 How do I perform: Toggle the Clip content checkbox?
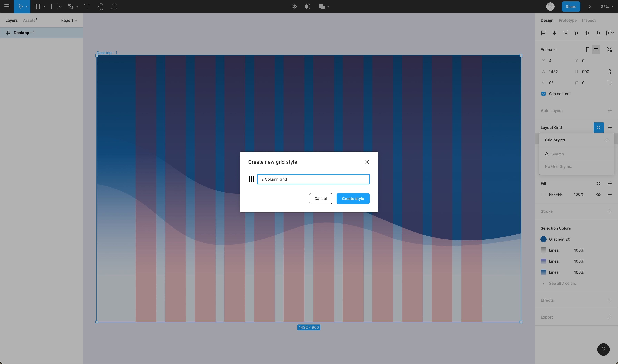tap(543, 94)
